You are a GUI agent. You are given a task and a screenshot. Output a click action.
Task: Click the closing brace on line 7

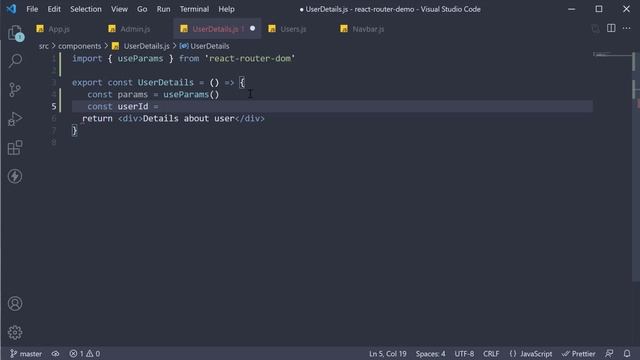tap(74, 130)
